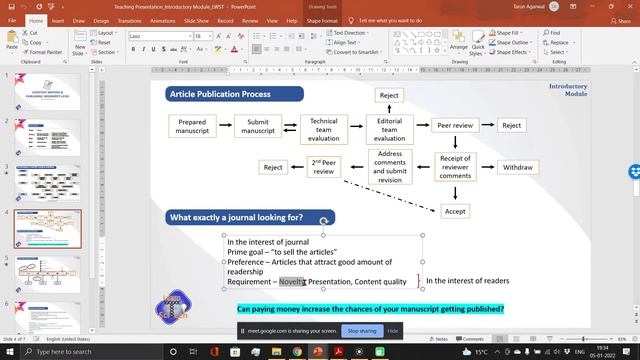Switch to Slide Sorter view icon
Viewport: 640px width, 360px height.
(x=516, y=339)
